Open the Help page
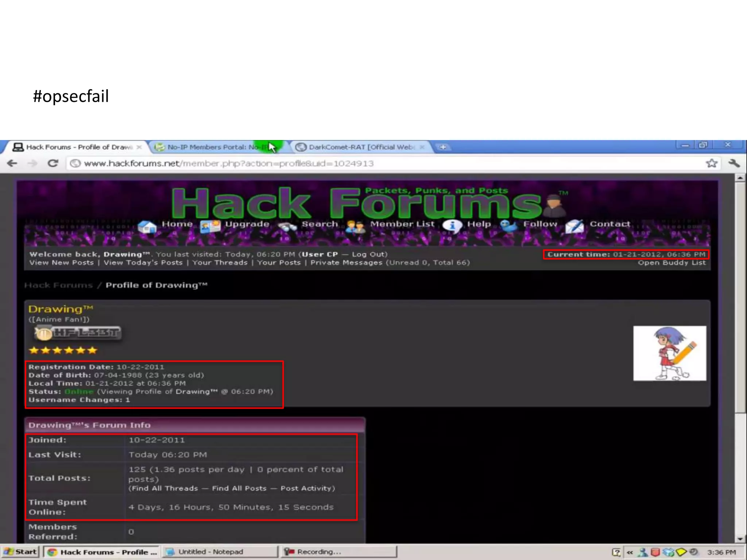747x560 pixels. [479, 224]
